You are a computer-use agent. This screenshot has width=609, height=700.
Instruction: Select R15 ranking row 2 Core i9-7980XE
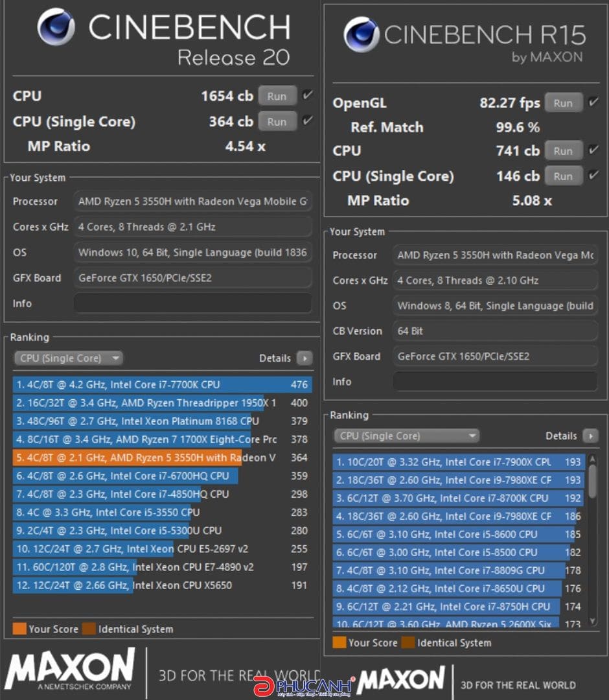click(459, 480)
